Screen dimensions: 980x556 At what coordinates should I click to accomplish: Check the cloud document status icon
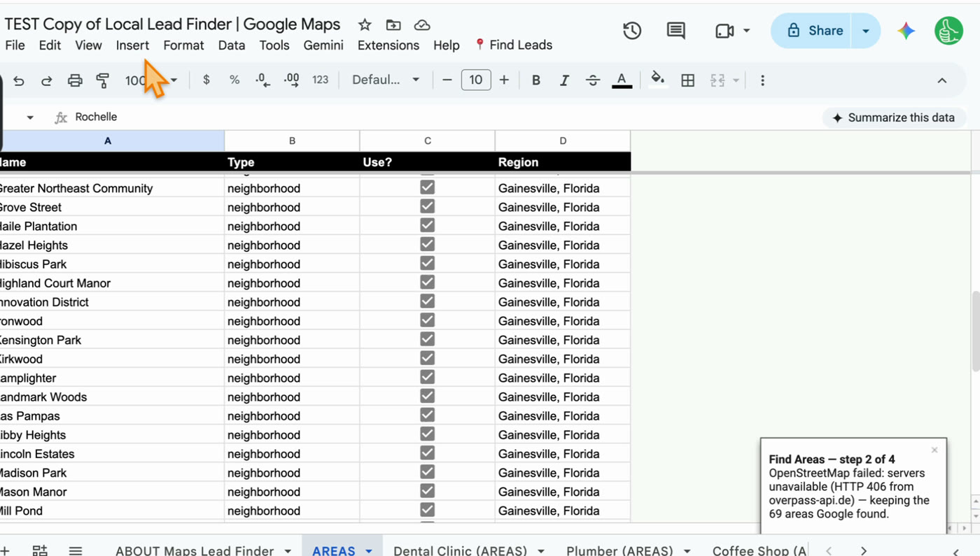pyautogui.click(x=422, y=24)
